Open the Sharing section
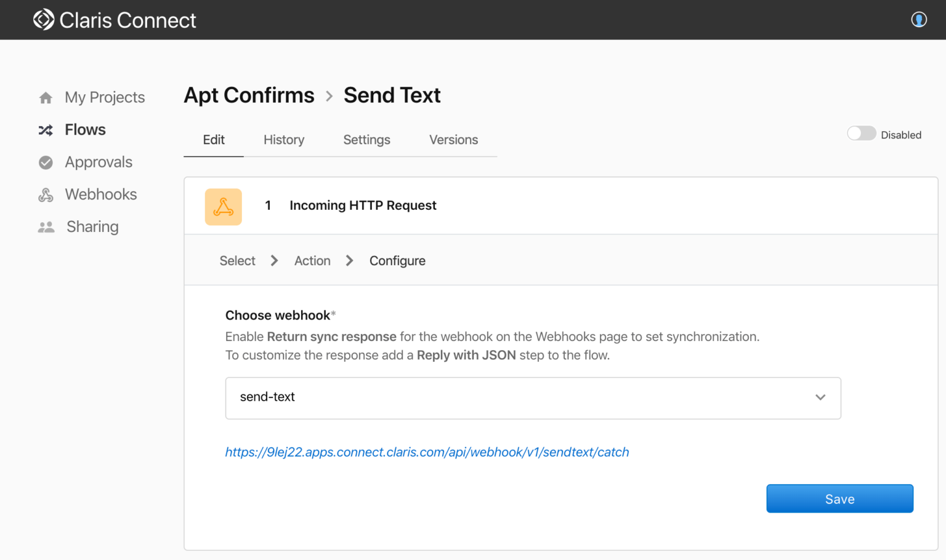The width and height of the screenshot is (946, 560). coord(92,226)
